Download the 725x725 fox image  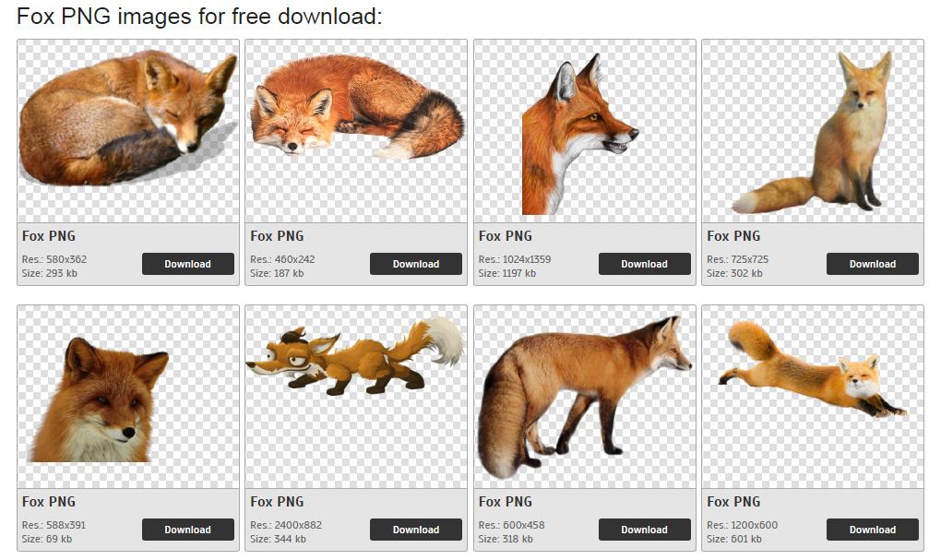(872, 264)
